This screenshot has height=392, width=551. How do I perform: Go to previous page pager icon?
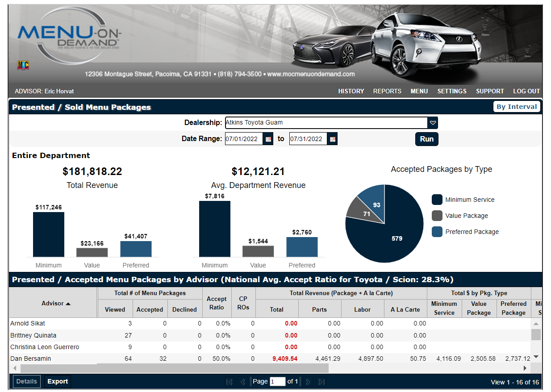[x=243, y=382]
